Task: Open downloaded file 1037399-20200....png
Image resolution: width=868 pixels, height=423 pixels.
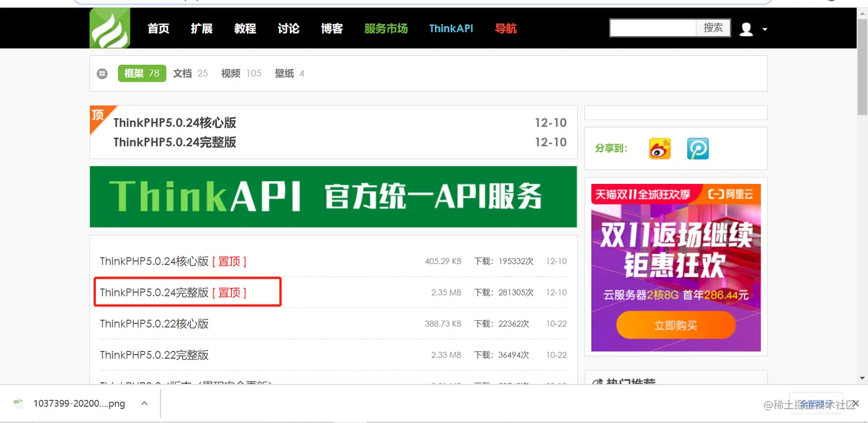Action: point(79,403)
